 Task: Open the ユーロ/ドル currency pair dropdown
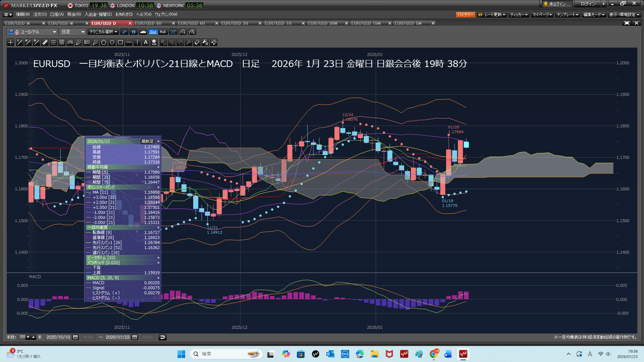(x=54, y=32)
